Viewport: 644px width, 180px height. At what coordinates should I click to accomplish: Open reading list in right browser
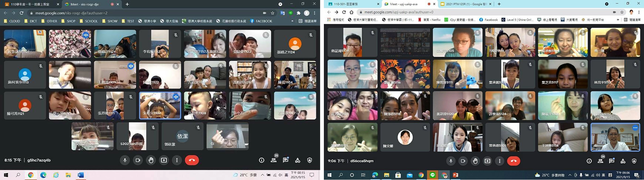[x=633, y=20]
